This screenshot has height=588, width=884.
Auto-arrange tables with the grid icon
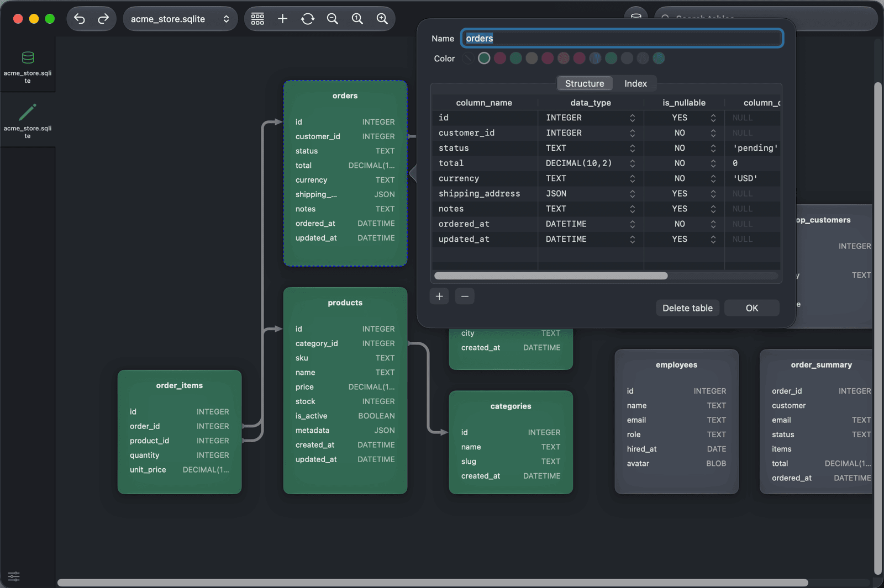tap(257, 19)
